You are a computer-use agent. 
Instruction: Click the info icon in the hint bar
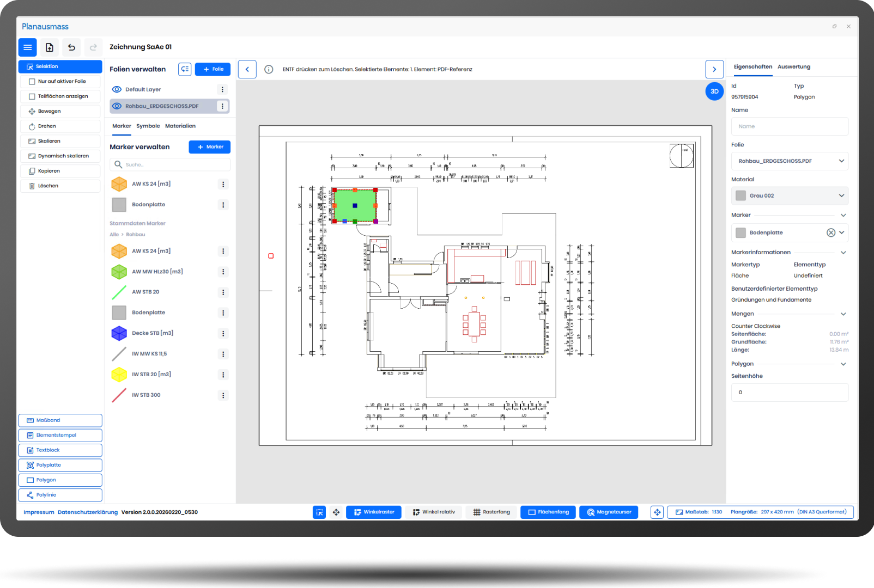click(x=269, y=70)
